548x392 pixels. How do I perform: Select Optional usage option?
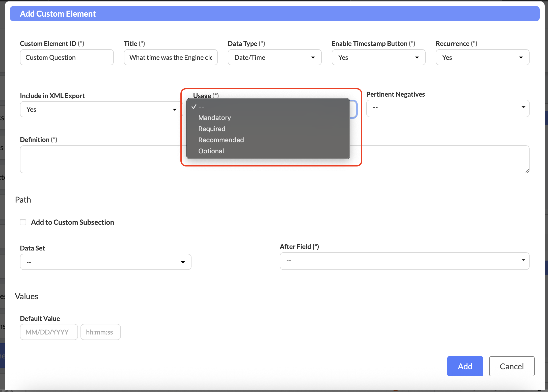click(211, 151)
